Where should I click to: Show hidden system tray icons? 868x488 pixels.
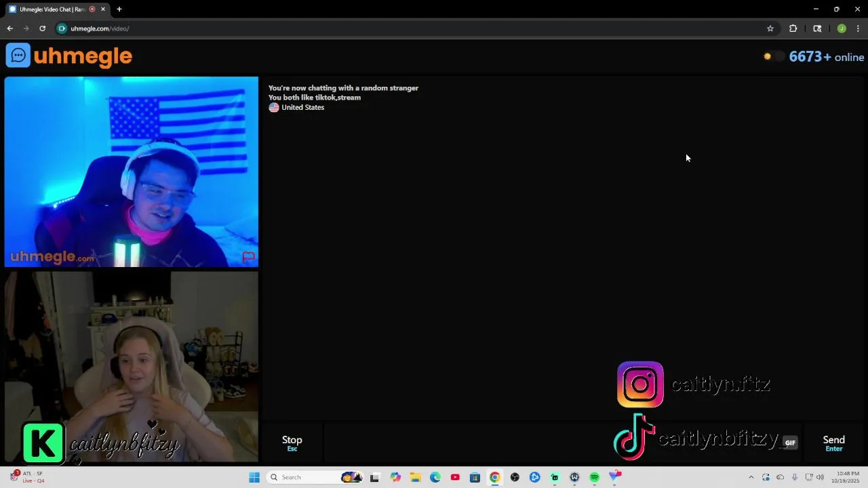point(751,477)
